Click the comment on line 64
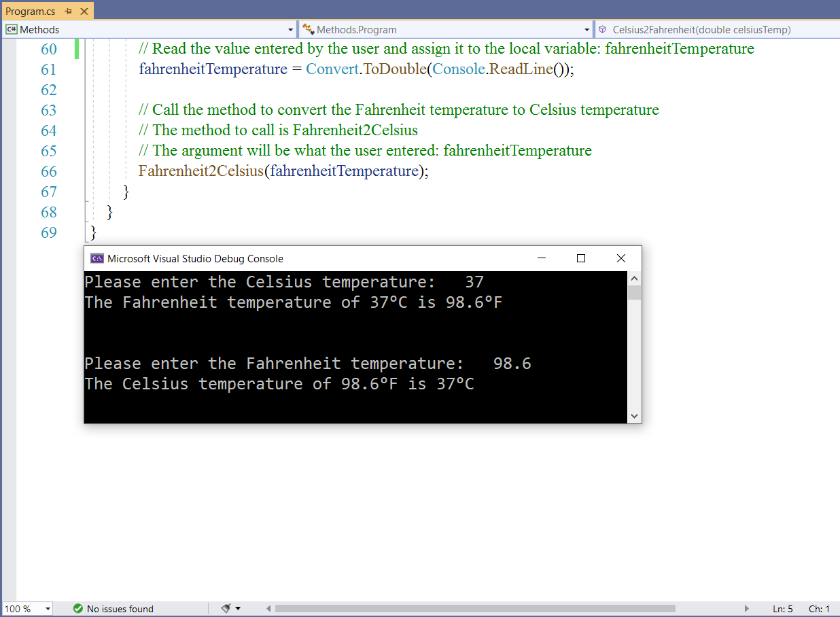840x617 pixels. point(278,130)
